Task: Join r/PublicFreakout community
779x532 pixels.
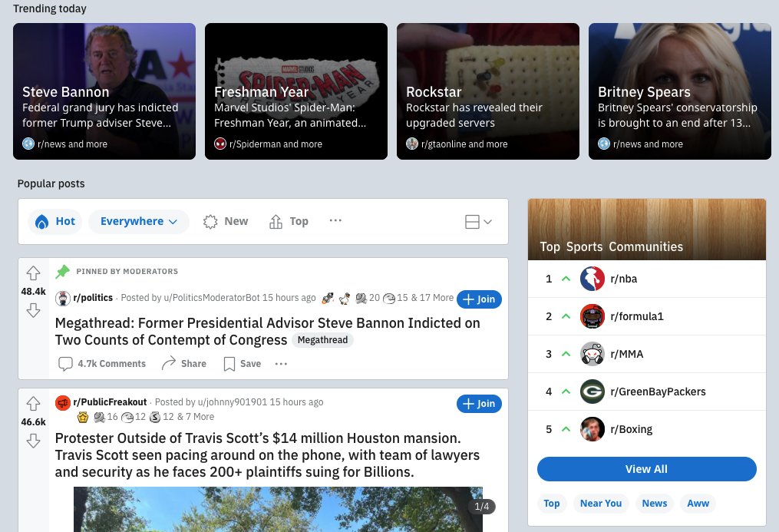Action: 479,403
